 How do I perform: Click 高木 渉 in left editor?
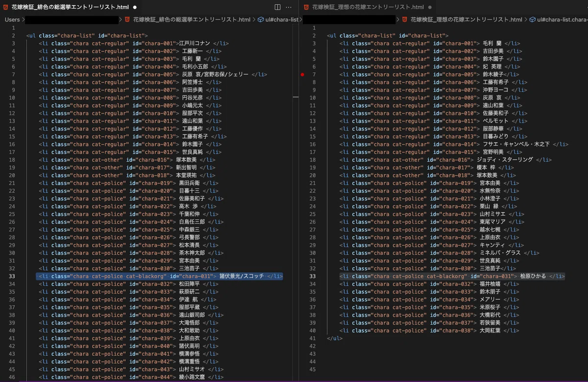pyautogui.click(x=188, y=207)
